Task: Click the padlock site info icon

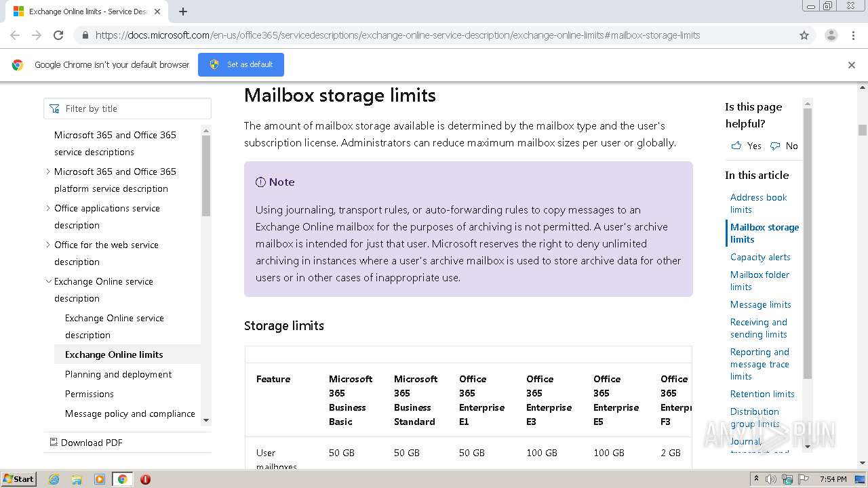Action: (85, 35)
